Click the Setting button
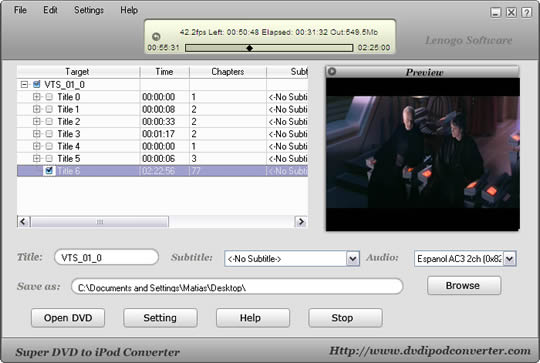Viewport: 540px width, 363px height. (160, 318)
